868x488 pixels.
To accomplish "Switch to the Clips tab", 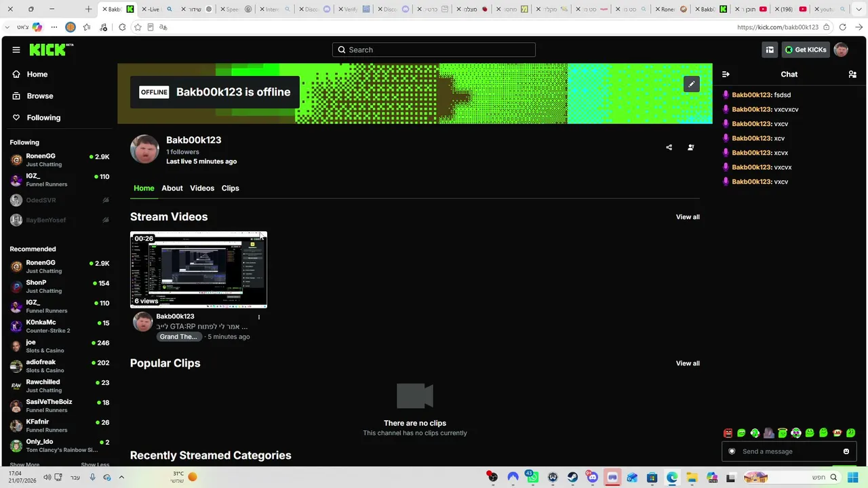I will tap(231, 188).
